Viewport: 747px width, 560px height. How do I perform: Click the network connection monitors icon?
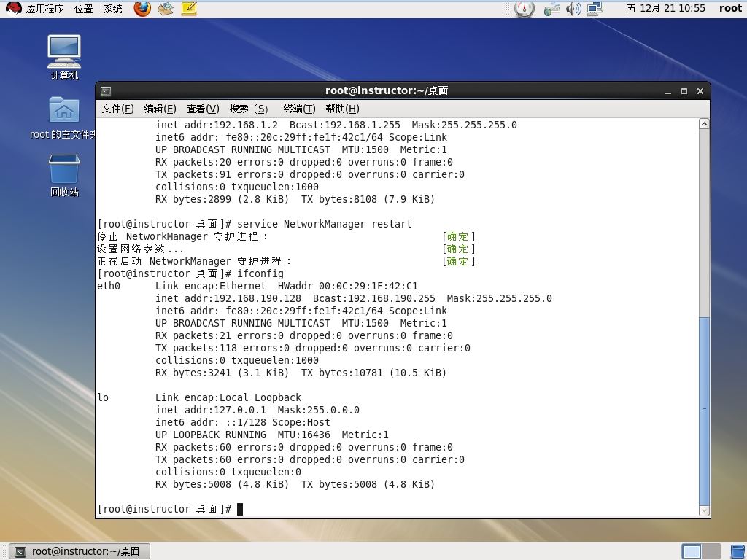tap(595, 9)
